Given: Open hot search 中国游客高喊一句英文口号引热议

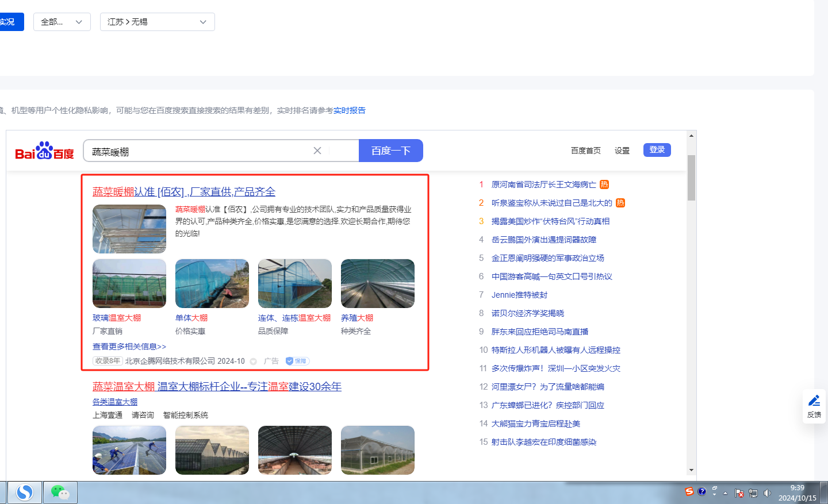Looking at the screenshot, I should click(552, 276).
